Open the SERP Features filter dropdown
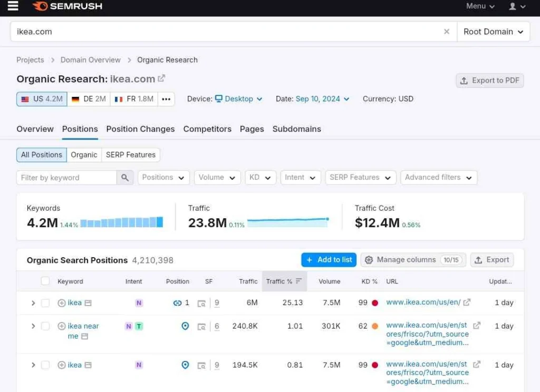The height and width of the screenshot is (392, 540). [361, 178]
